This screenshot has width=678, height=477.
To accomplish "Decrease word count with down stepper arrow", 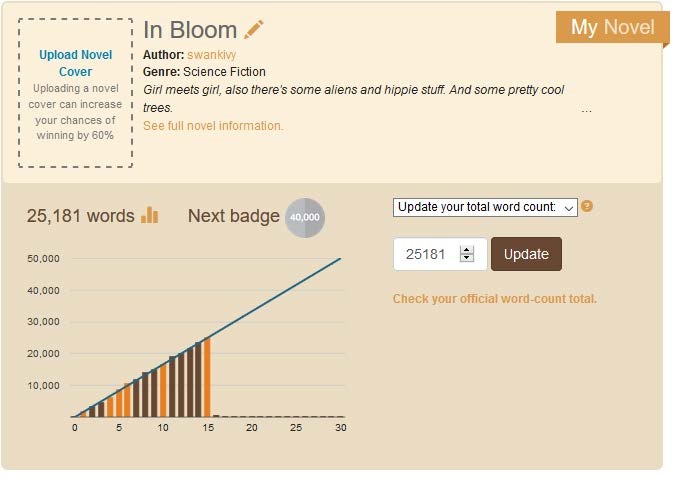I will pyautogui.click(x=467, y=257).
